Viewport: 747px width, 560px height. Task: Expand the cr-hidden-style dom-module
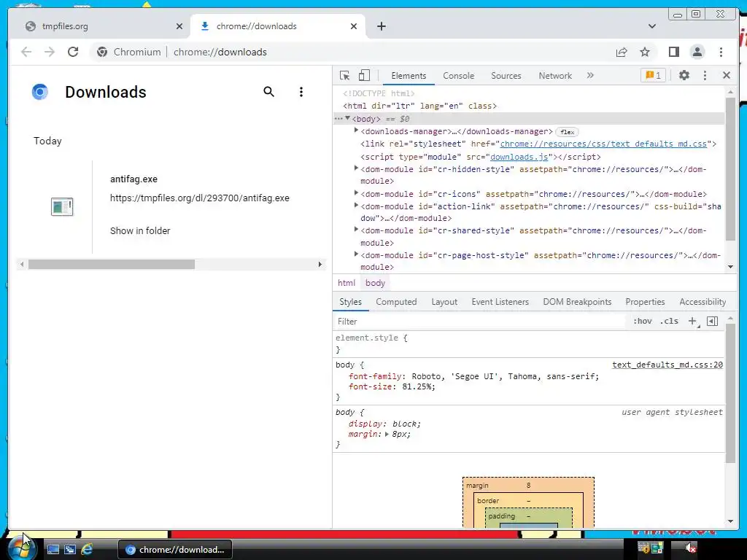356,168
